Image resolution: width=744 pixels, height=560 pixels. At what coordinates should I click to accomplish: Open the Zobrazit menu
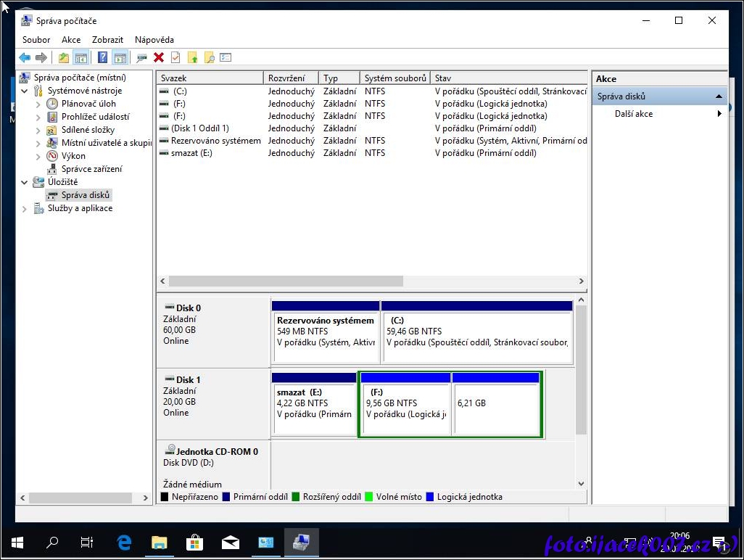point(107,40)
